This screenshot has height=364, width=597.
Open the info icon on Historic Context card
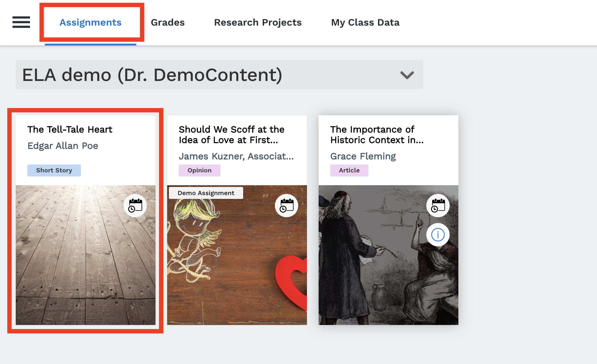[438, 235]
